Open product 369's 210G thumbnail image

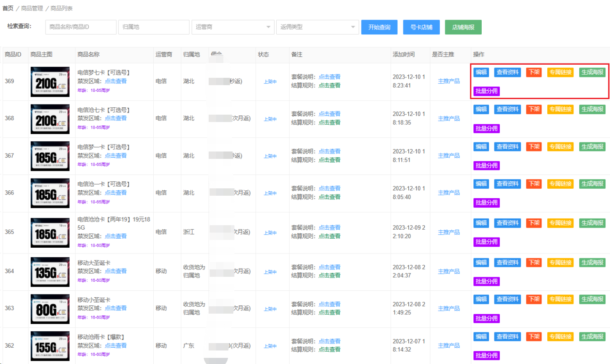[50, 82]
